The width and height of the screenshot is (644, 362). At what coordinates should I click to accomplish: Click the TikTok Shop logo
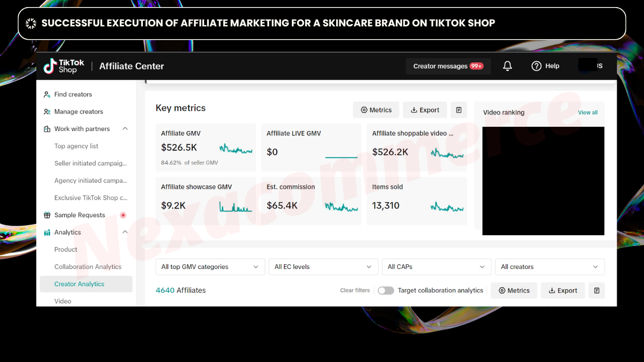(64, 66)
